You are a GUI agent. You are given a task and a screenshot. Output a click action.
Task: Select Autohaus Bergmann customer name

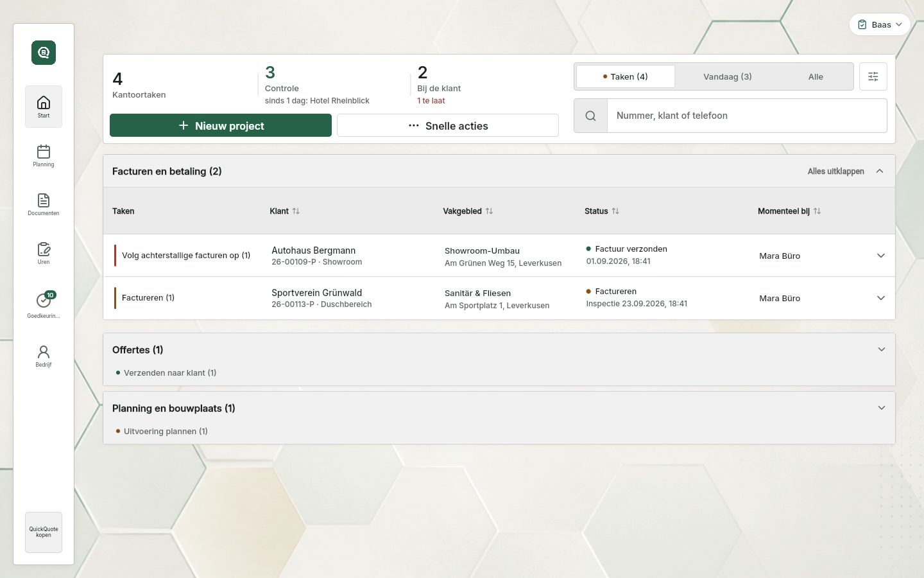pos(314,250)
